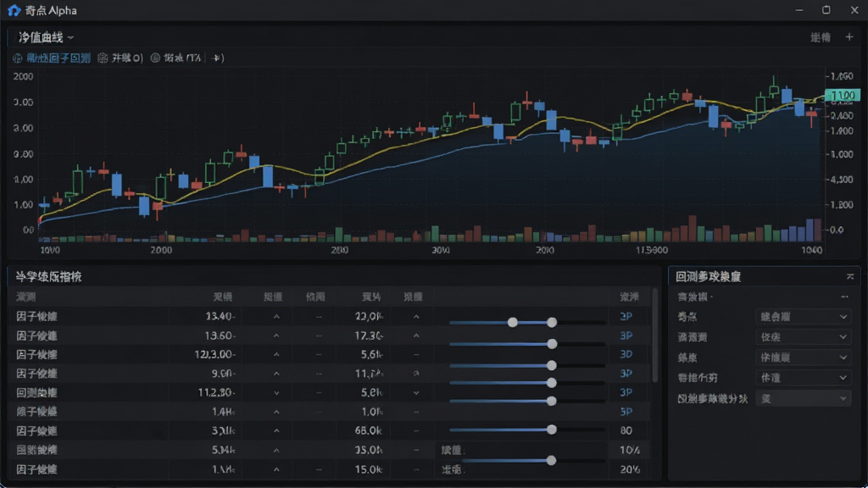
Task: Click right handle of the two-handle slider
Action: tap(551, 322)
